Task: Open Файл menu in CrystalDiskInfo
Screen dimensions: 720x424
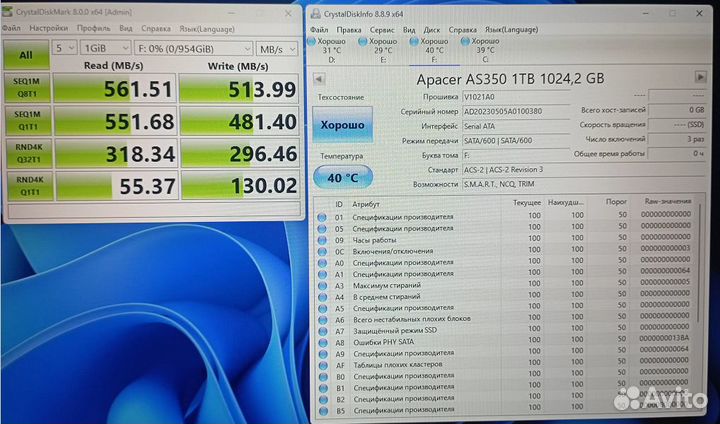Action: pyautogui.click(x=319, y=30)
